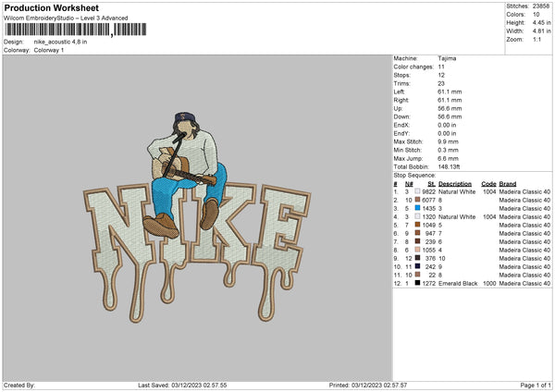Click the 'EndX:' label
555x392 pixels.
pos(401,125)
